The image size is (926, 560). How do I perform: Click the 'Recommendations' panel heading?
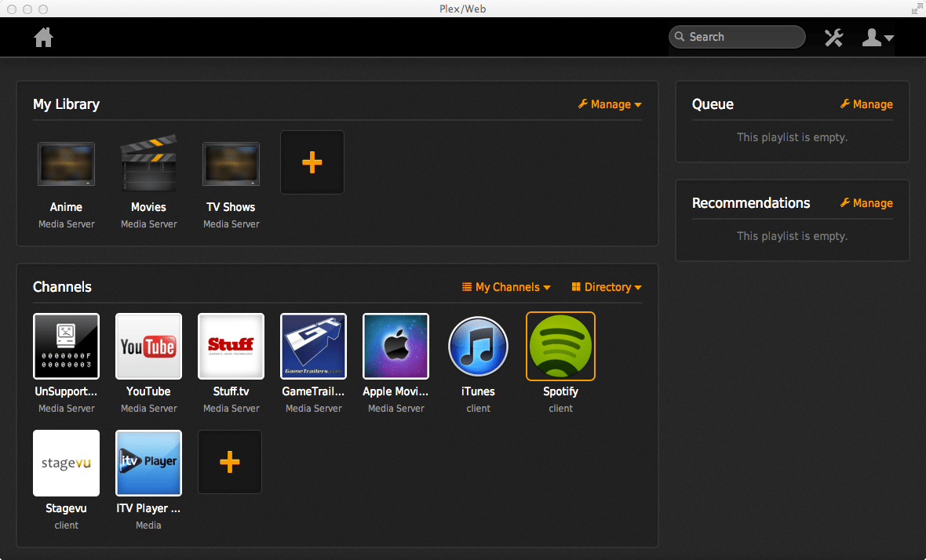[751, 203]
